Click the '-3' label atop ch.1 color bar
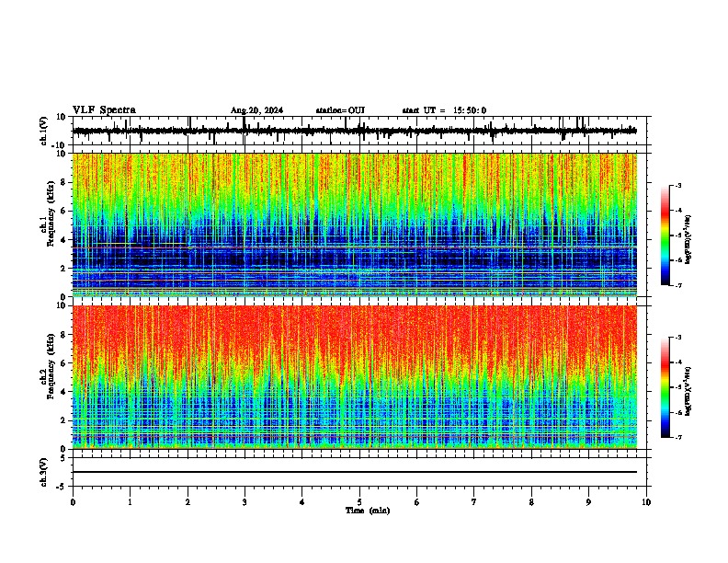The height and width of the screenshot is (563, 728). click(x=677, y=185)
